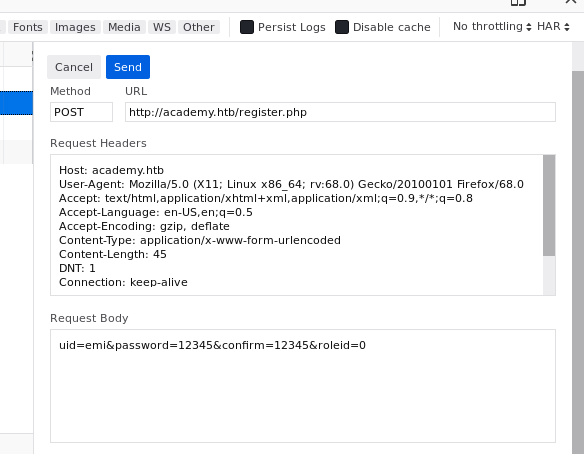Select the highlighted blue request row
584x454 pixels.
point(16,103)
